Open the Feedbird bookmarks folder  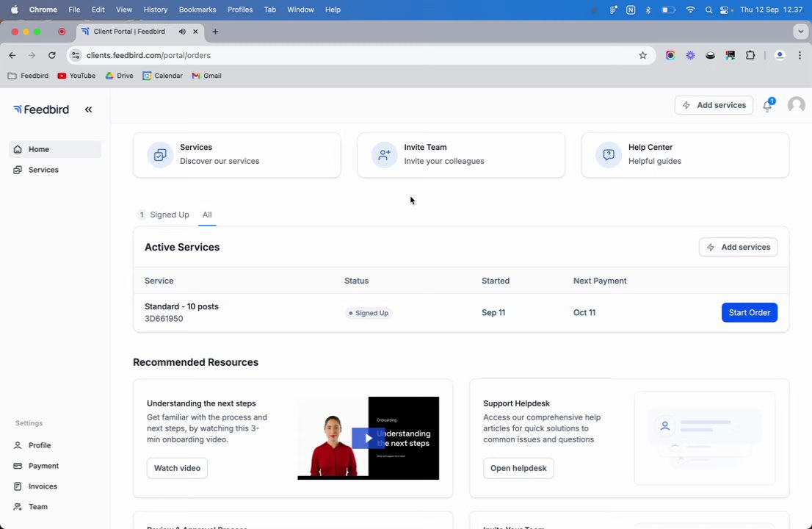28,76
